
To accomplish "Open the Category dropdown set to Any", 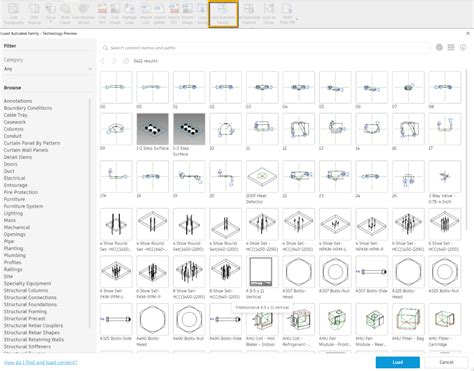I will point(48,69).
